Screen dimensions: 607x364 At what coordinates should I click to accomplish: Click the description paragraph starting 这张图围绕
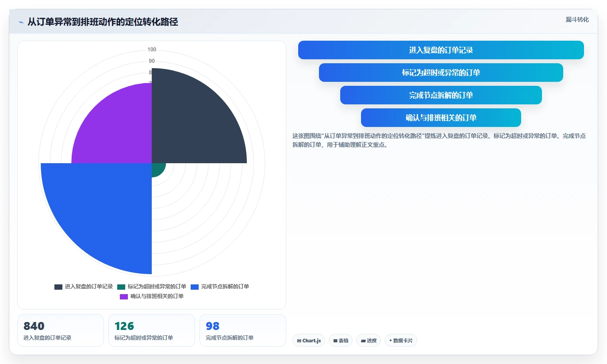pyautogui.click(x=440, y=140)
